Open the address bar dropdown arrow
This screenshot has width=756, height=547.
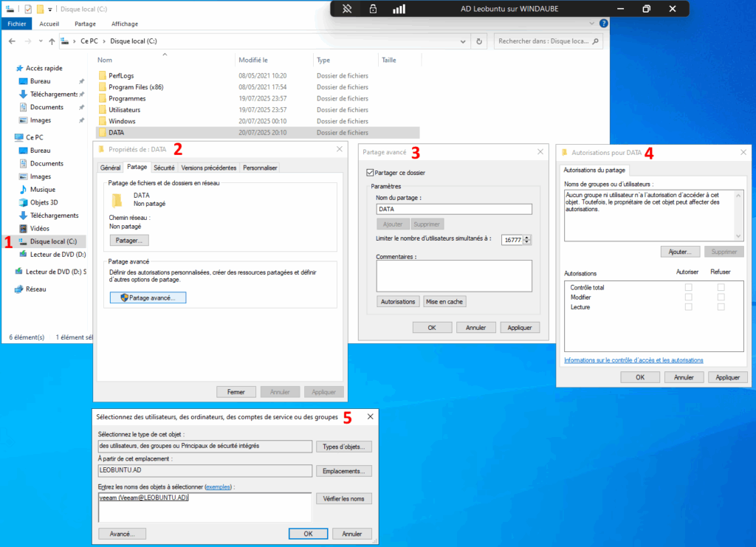(x=463, y=41)
